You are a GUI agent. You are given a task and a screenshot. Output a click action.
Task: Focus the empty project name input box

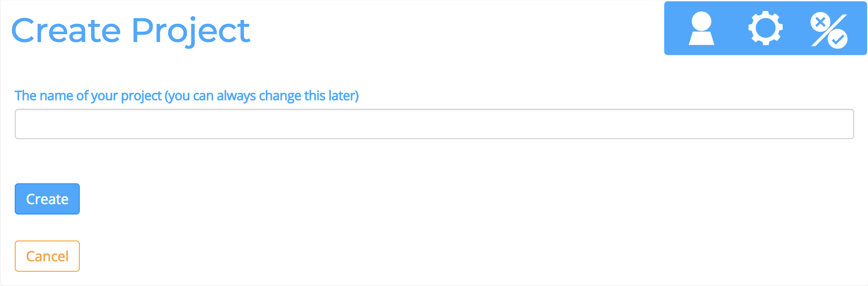(x=434, y=124)
